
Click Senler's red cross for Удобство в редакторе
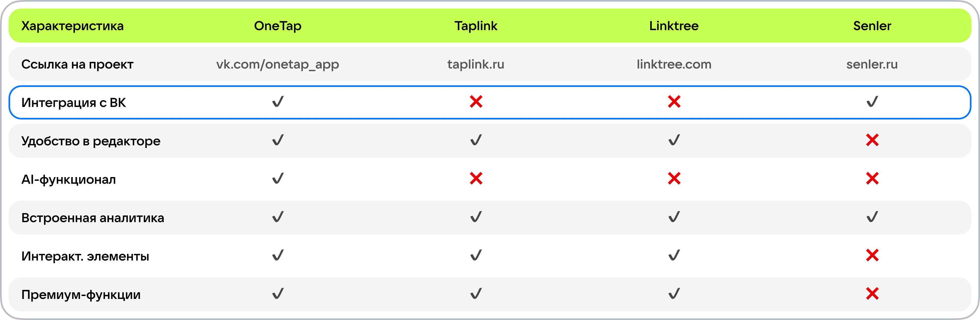[x=872, y=141]
